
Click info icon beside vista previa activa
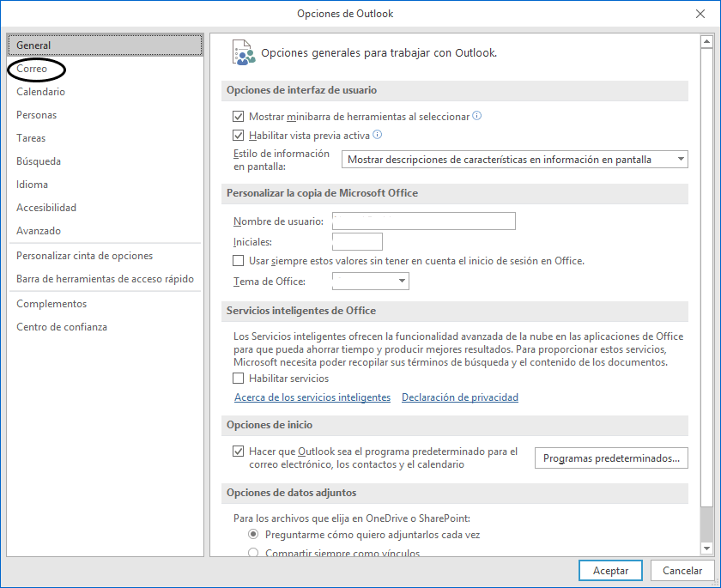pyautogui.click(x=377, y=135)
